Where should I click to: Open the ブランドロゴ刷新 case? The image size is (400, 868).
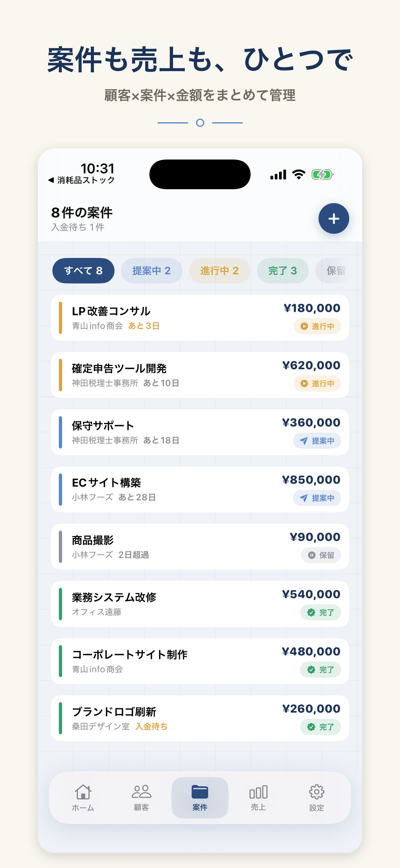click(x=200, y=718)
